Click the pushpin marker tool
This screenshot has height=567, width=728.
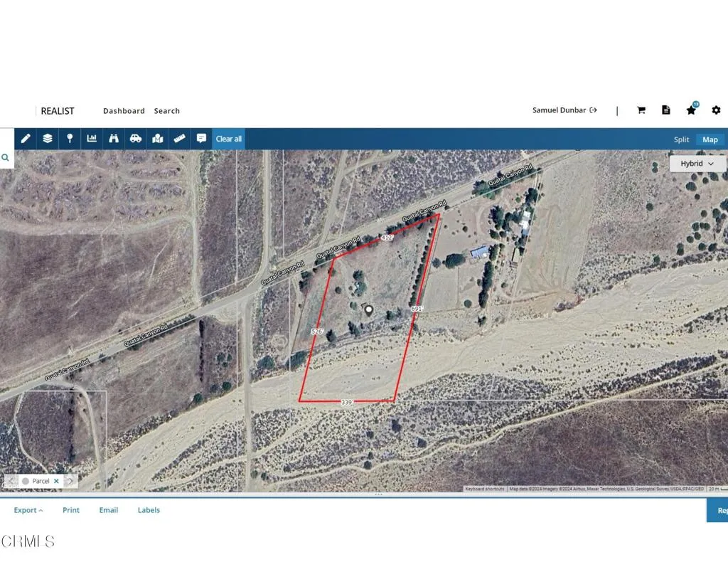(x=70, y=139)
